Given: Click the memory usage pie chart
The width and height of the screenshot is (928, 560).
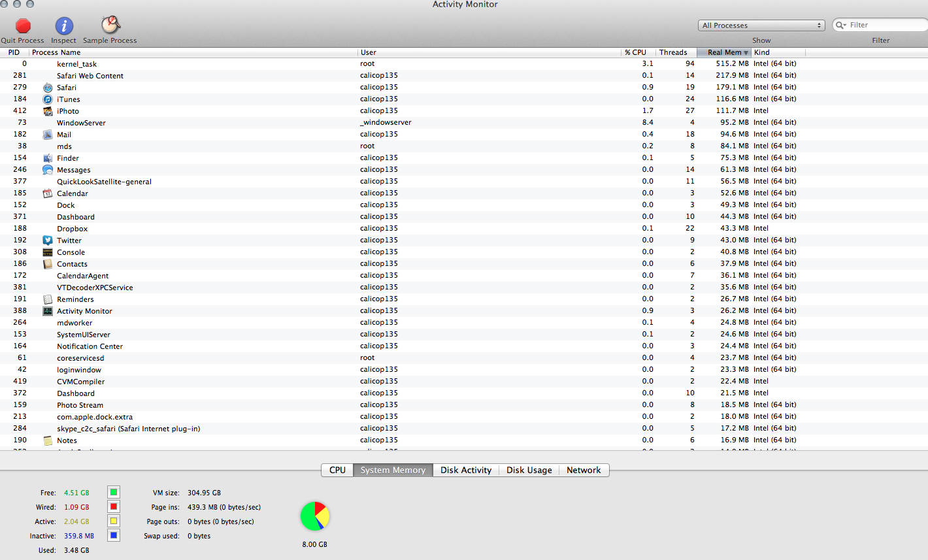Looking at the screenshot, I should coord(315,516).
